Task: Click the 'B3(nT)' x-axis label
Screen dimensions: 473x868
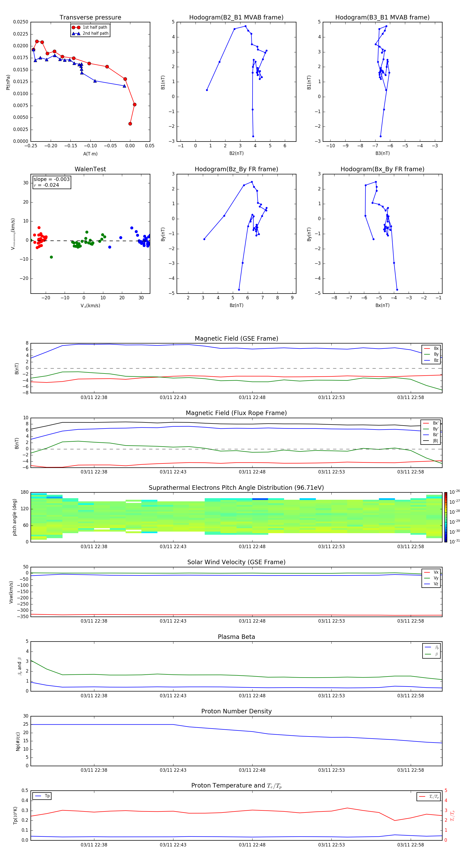Action: [x=382, y=153]
